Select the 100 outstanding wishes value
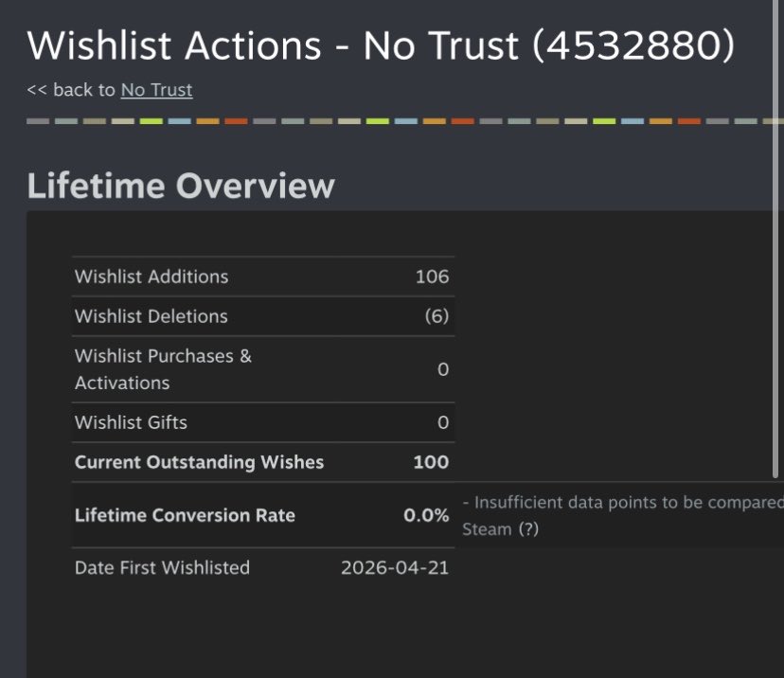The height and width of the screenshot is (678, 784). (431, 462)
